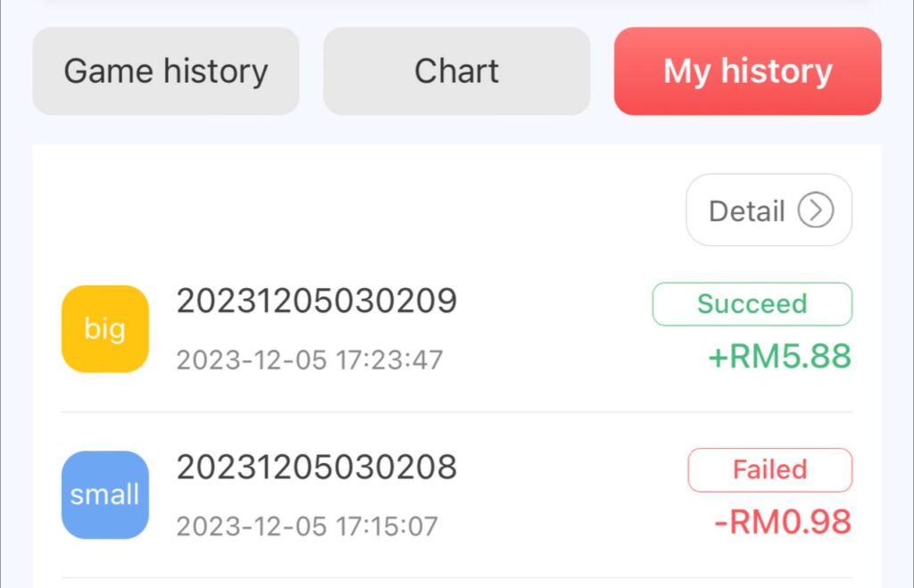Switch to the Chart tab
Image resolution: width=914 pixels, height=588 pixels.
pyautogui.click(x=457, y=71)
